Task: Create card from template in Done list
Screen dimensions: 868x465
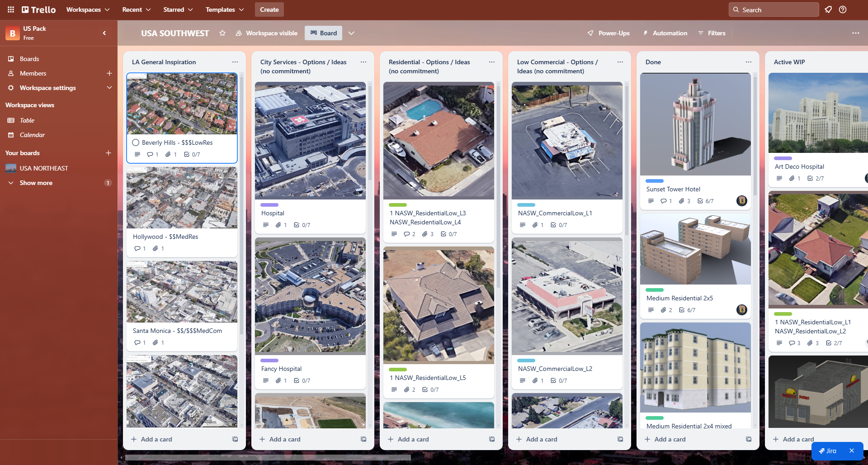Action: tap(749, 439)
